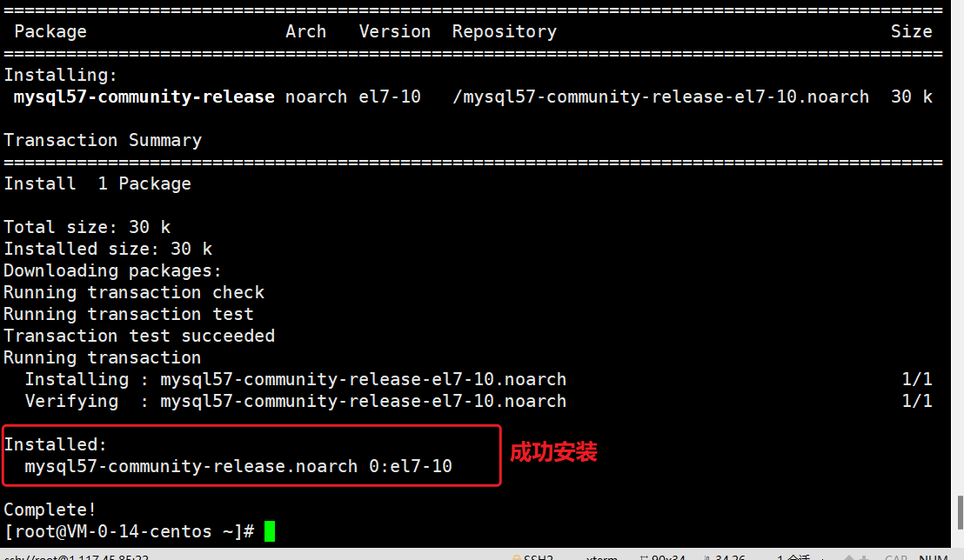Viewport: 964px width, 560px height.
Task: Click the 'Installed size: 30 k' line
Action: pos(108,249)
